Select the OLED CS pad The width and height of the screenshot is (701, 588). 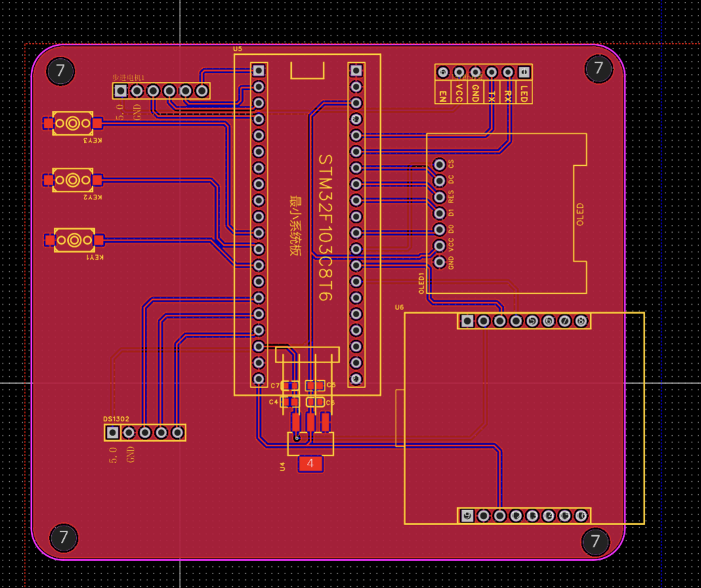point(439,165)
